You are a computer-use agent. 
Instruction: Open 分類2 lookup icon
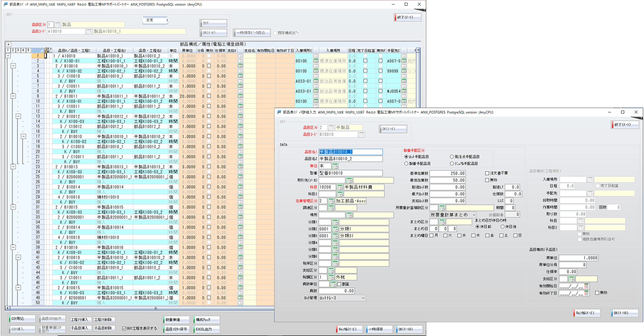click(335, 229)
